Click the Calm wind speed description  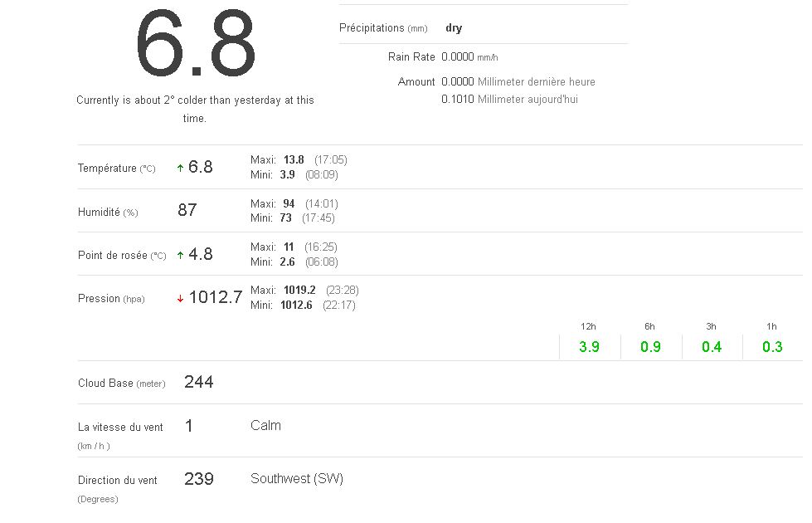pyautogui.click(x=265, y=425)
